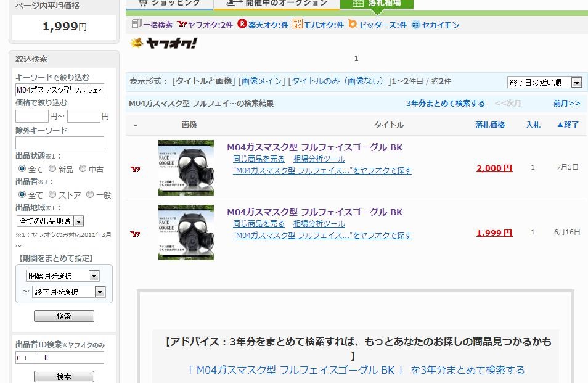Open the first gas mask listing thumbnail
Image resolution: width=588 pixels, height=383 pixels.
[186, 167]
